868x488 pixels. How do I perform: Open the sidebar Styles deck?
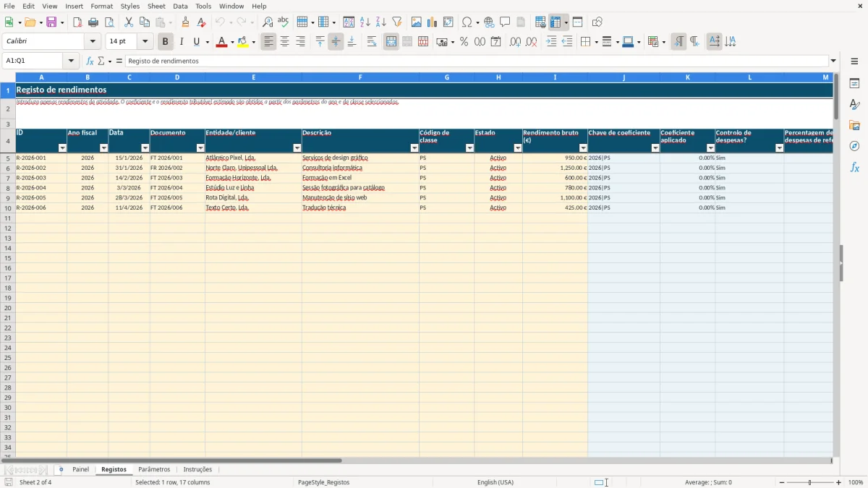pos(854,105)
